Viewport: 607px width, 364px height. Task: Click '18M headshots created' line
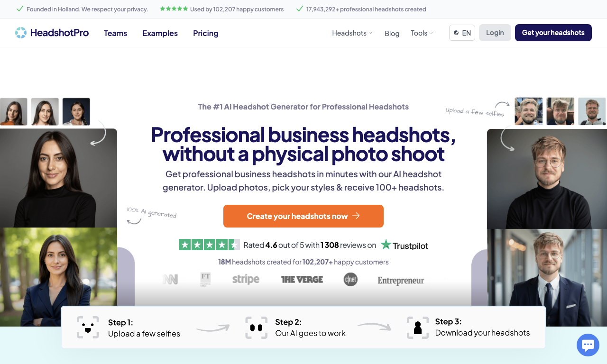click(303, 262)
